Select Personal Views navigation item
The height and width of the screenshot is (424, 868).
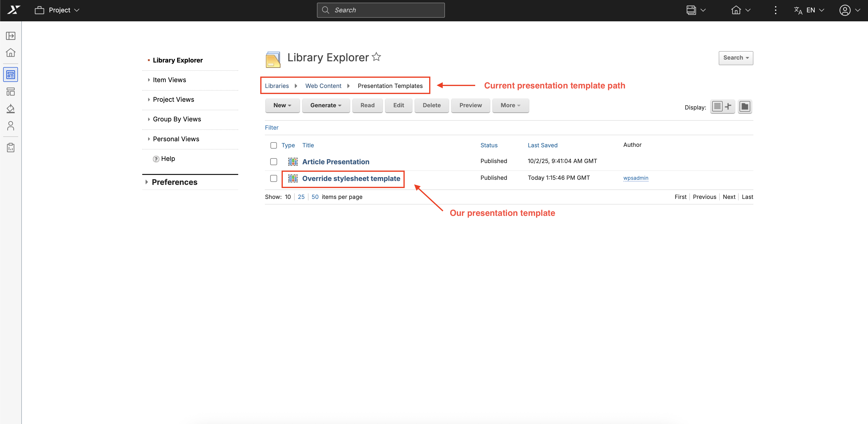coord(176,139)
